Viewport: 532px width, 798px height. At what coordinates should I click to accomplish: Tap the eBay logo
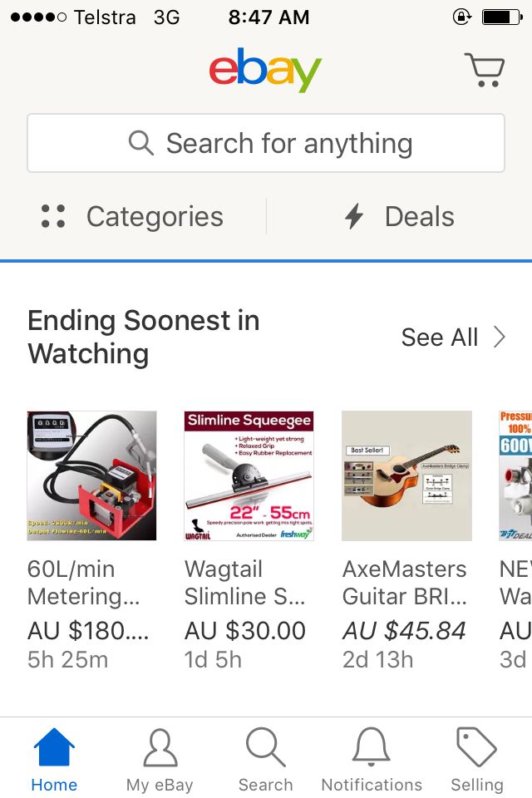click(265, 70)
